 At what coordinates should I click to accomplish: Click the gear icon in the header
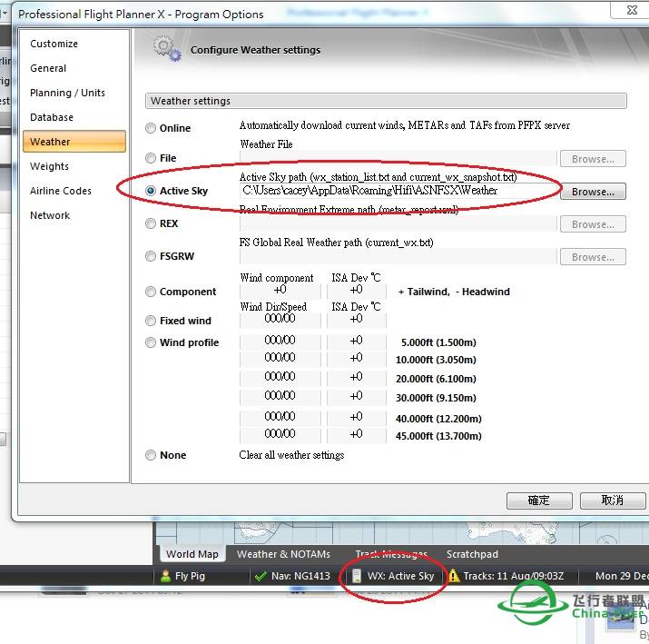click(x=167, y=49)
